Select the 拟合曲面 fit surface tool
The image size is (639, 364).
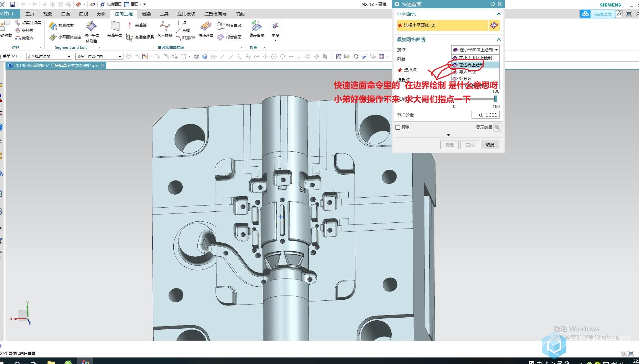pyautogui.click(x=229, y=37)
